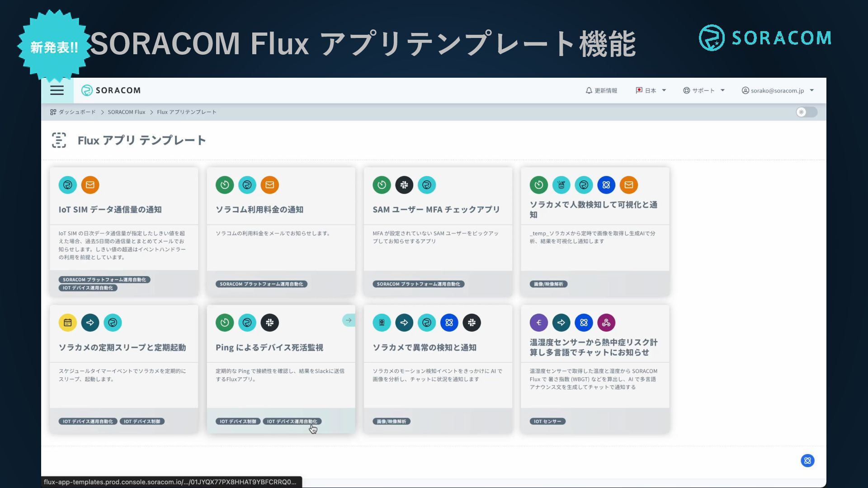Viewport: 868px width, 488px height.
Task: Open the blue AI assistant floating button
Action: [x=807, y=460]
